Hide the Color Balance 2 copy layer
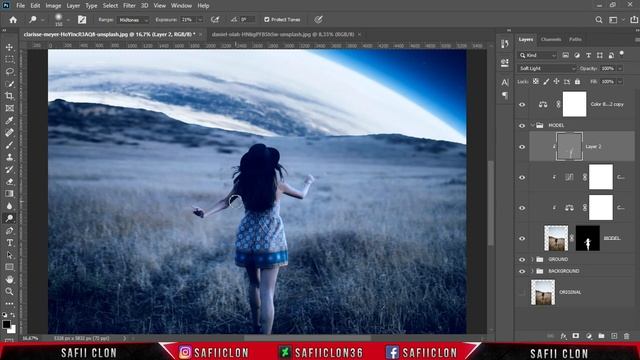 (x=522, y=104)
